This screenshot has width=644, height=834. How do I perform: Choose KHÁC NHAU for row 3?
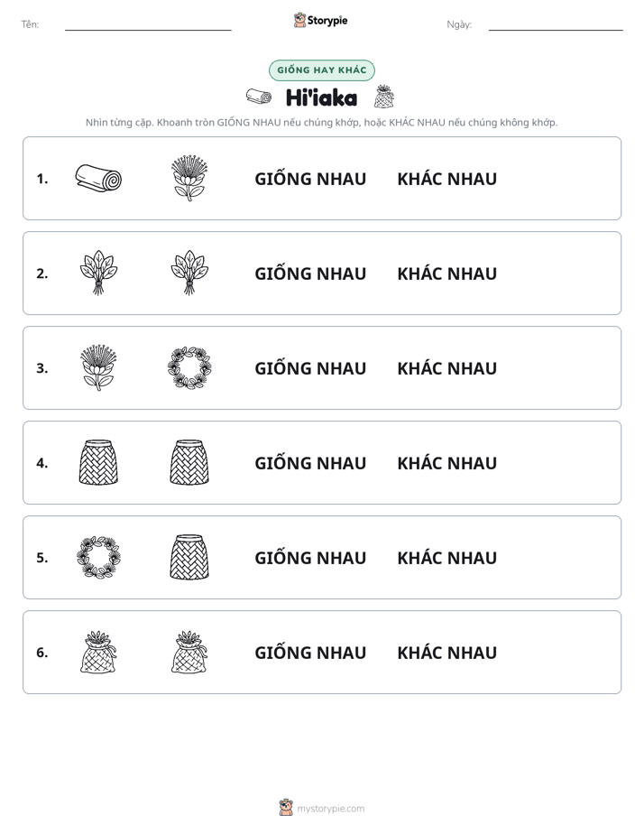[446, 368]
